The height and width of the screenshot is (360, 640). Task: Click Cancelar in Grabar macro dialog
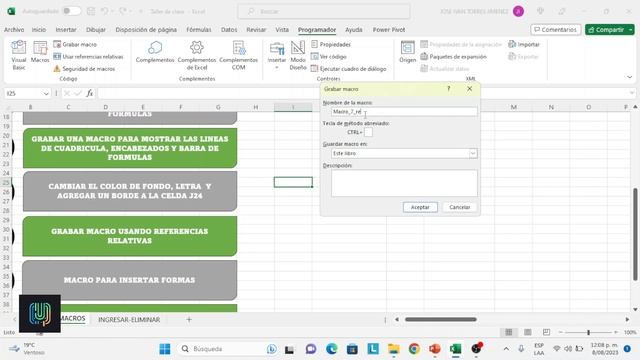[x=459, y=207]
